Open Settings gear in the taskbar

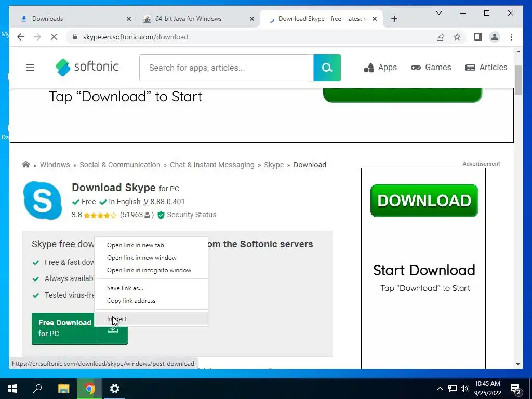tap(115, 389)
